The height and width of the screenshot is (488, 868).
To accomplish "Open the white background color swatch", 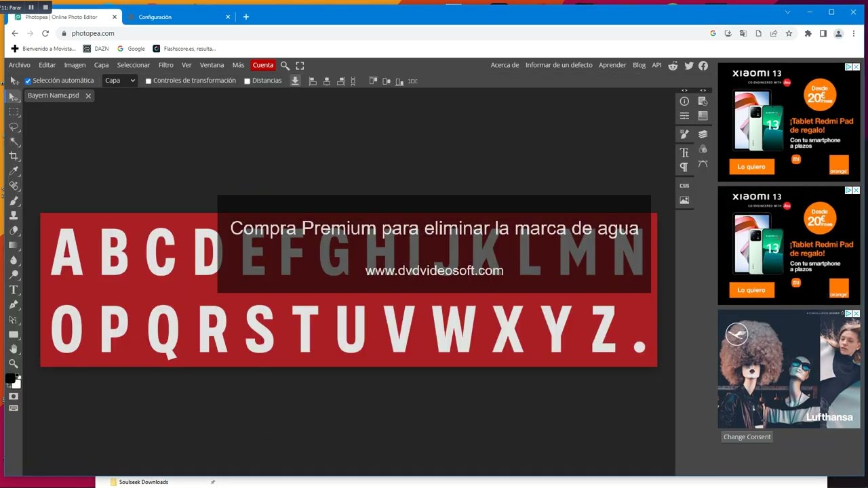I will (x=17, y=384).
